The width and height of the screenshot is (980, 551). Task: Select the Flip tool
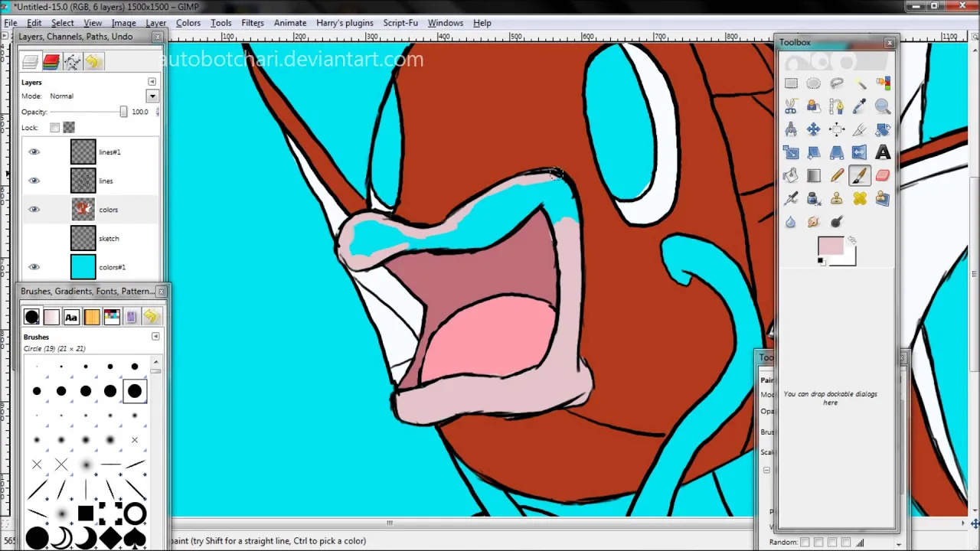pos(860,152)
